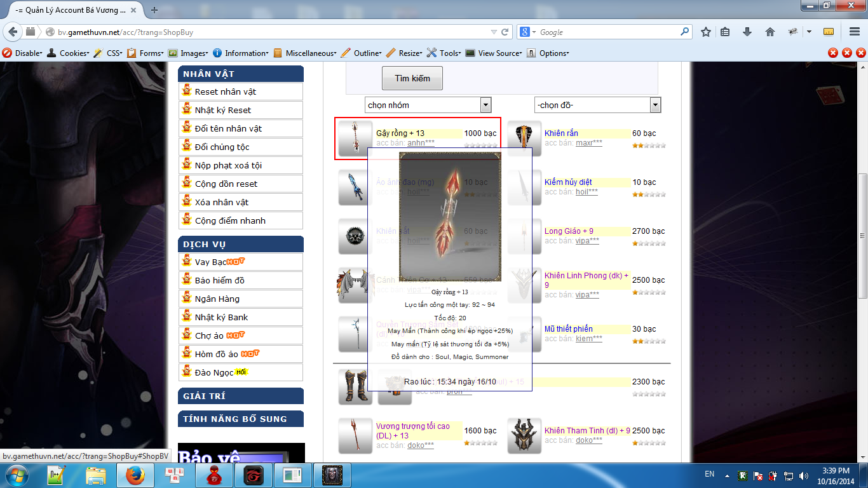
Task: Expand the GIẢI TRÍ sidebar section
Action: 241,396
